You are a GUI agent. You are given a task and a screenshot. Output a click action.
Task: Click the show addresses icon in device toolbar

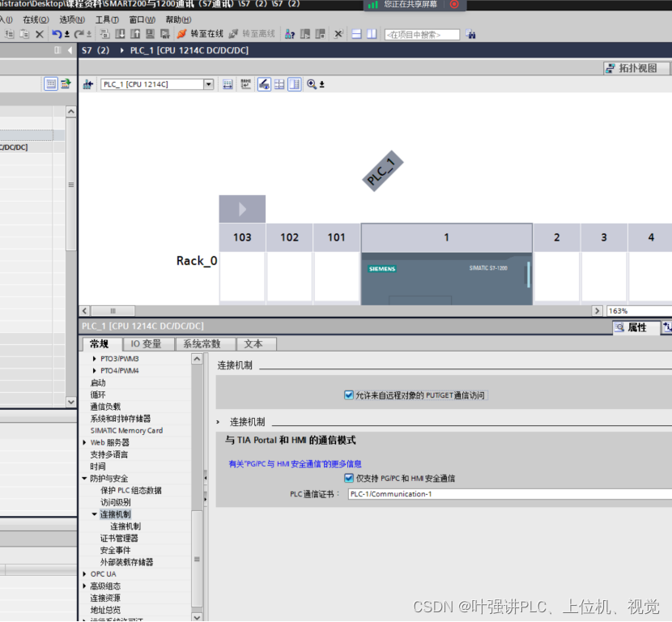point(228,84)
